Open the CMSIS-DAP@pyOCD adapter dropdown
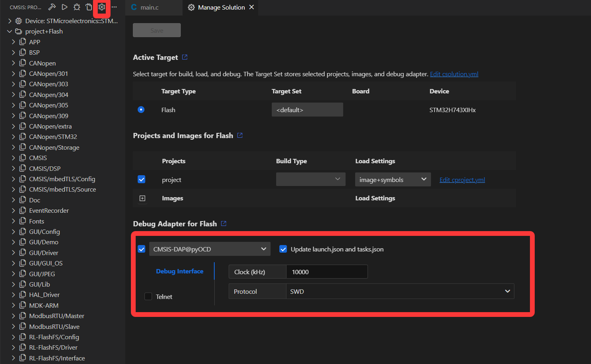591x364 pixels. pos(210,249)
